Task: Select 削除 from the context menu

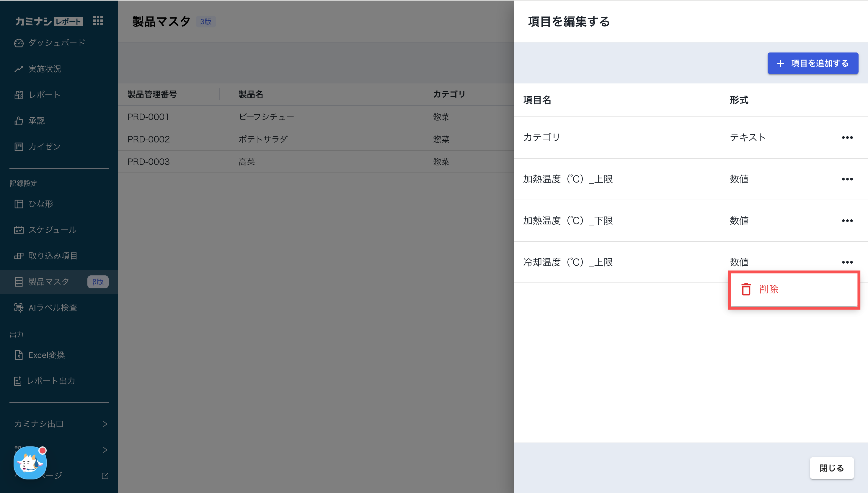Action: coord(768,290)
